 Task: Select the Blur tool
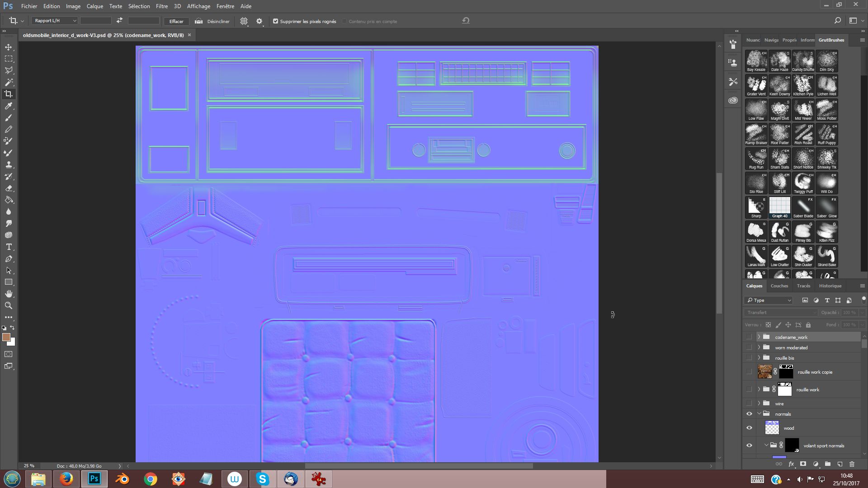coord(9,211)
